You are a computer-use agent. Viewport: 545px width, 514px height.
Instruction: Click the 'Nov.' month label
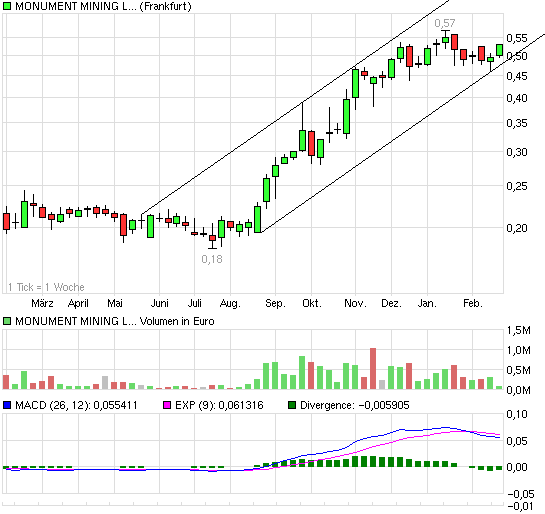(x=355, y=303)
